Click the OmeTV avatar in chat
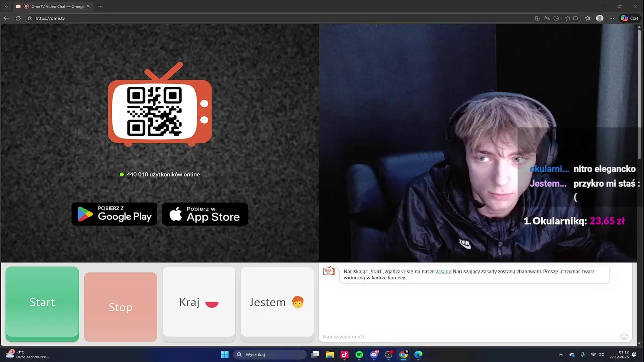 329,271
